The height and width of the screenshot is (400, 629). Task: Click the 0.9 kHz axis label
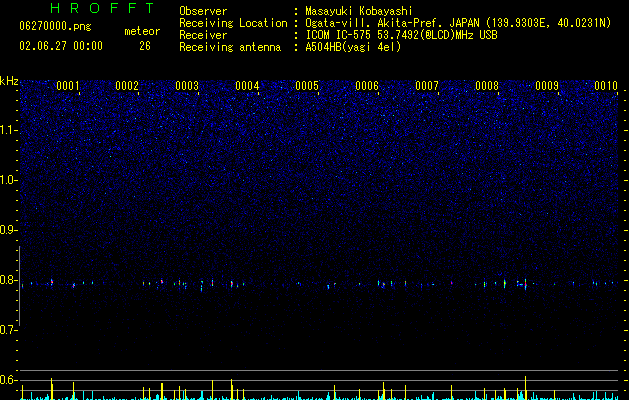pos(8,230)
